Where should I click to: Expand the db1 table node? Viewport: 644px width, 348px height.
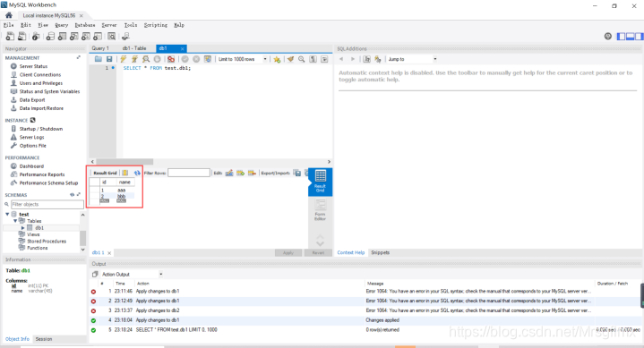pyautogui.click(x=23, y=228)
